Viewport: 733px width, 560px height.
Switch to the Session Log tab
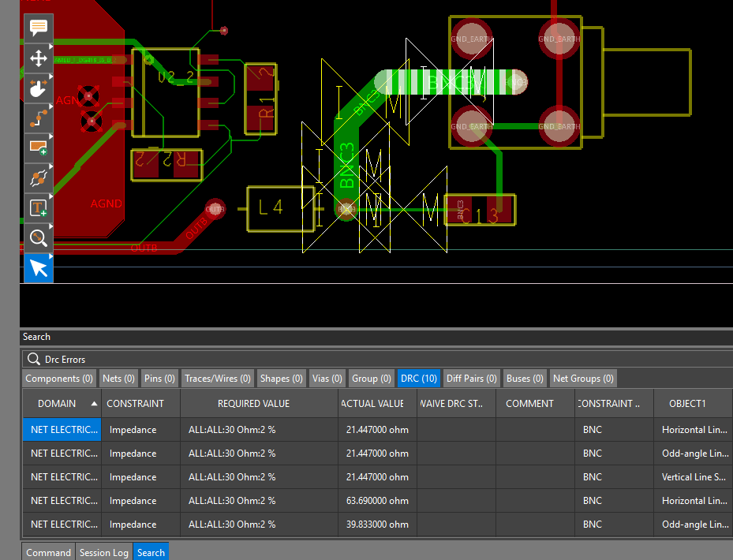[x=103, y=552]
